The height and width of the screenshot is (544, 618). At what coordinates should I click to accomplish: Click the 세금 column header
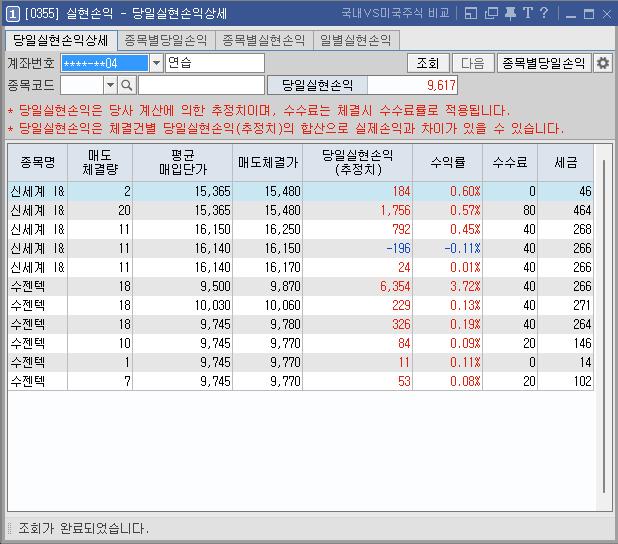[x=566, y=162]
